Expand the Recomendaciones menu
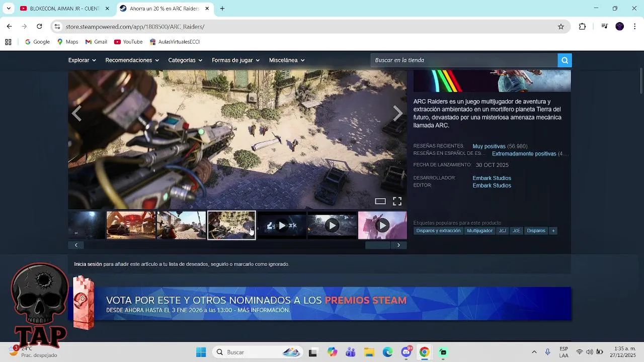Viewport: 644px width, 362px height. click(x=132, y=60)
